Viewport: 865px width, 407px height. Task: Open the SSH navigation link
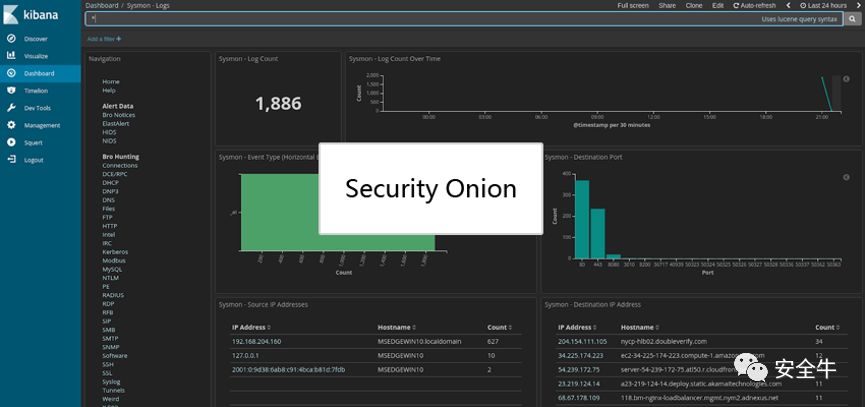[x=108, y=364]
